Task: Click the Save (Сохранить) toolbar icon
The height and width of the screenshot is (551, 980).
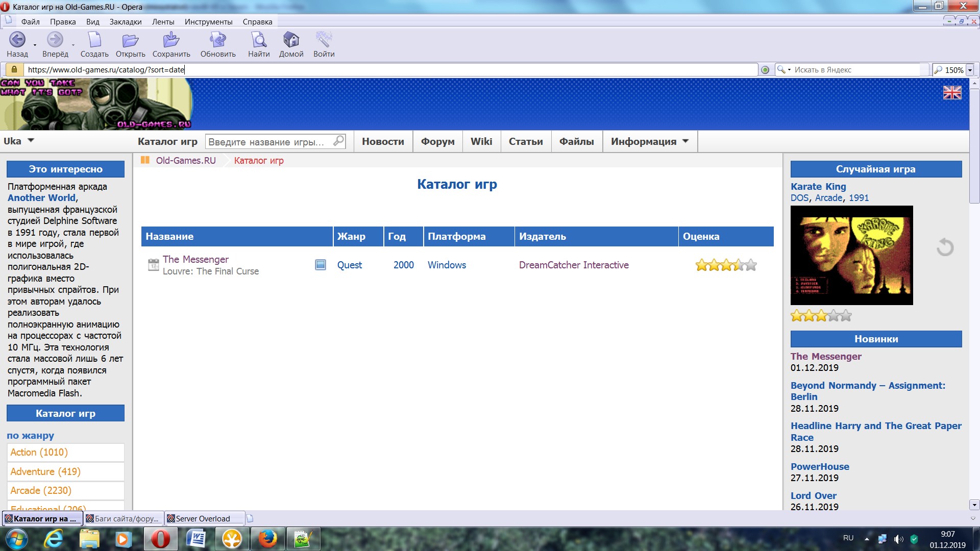Action: click(x=171, y=40)
